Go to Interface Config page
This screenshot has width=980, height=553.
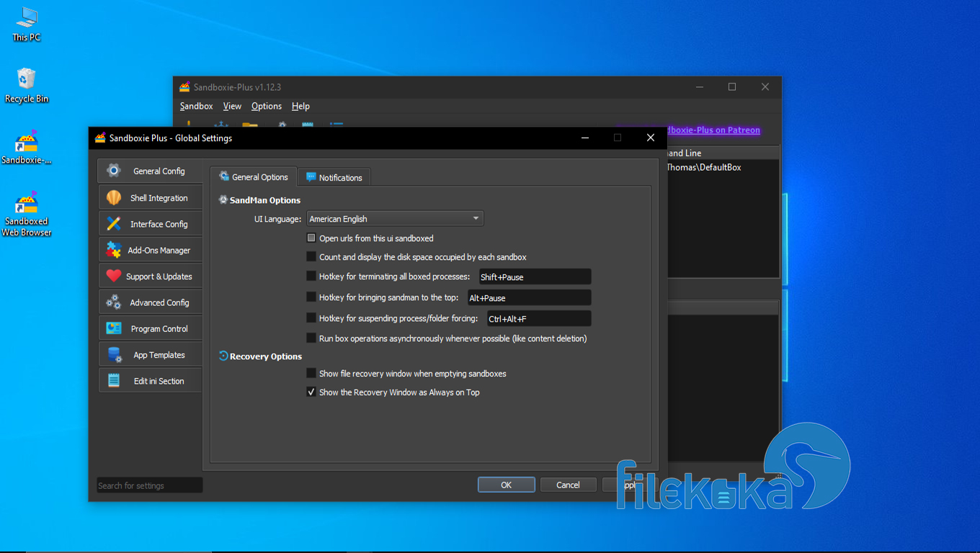[x=150, y=224]
